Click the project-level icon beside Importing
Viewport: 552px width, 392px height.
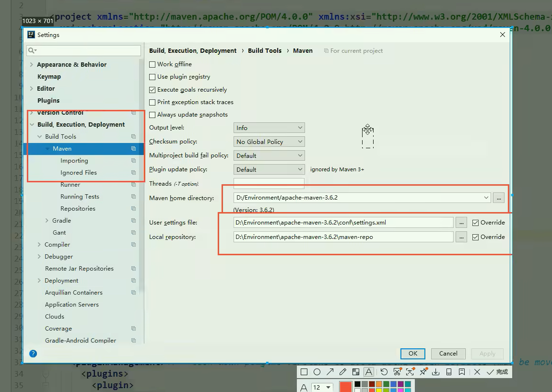click(x=133, y=161)
